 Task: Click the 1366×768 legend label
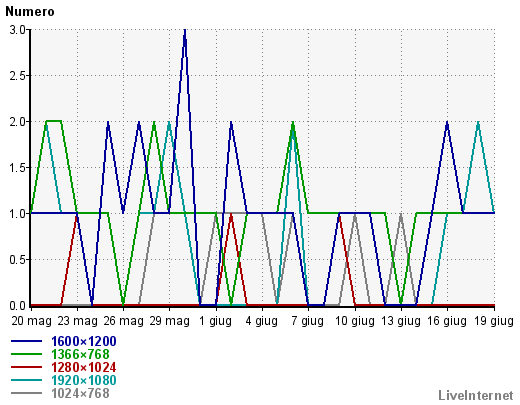pyautogui.click(x=80, y=354)
